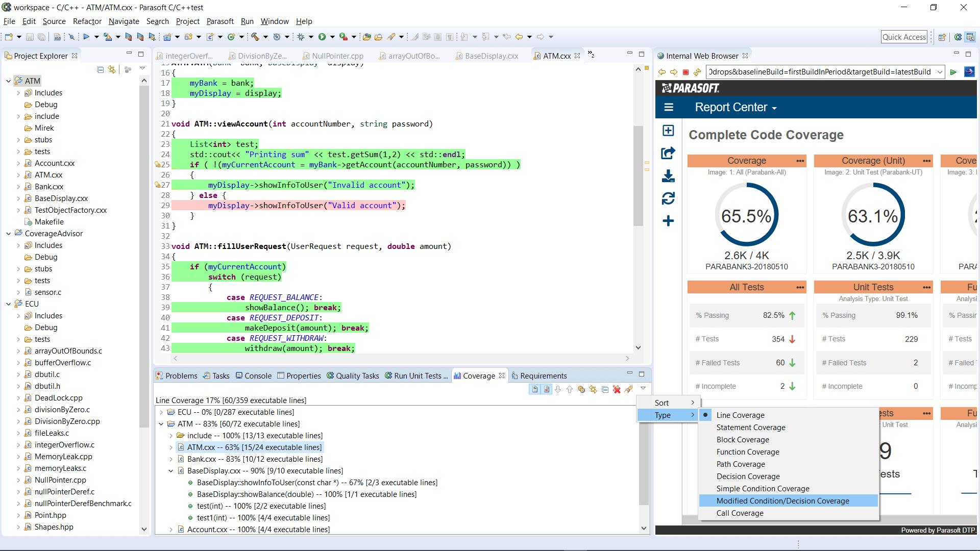Click link with editor arrows in Coverage view
980x551 pixels.
(x=593, y=389)
